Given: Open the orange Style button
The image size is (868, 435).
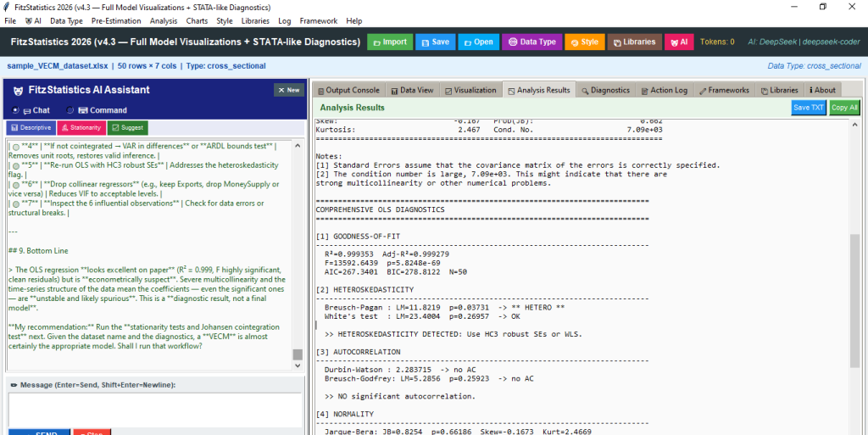Looking at the screenshot, I should (585, 42).
